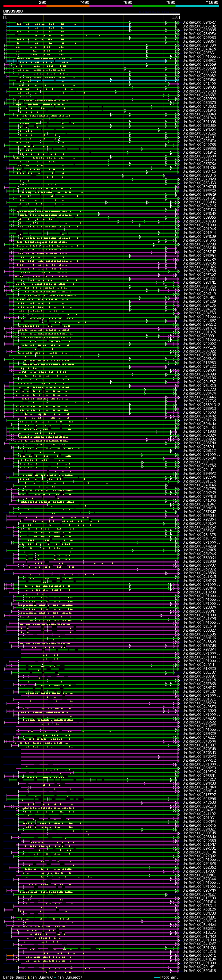Select the UniRef100_Q9LUI1 label
The width and height of the screenshot is (222, 980).
pyautogui.click(x=199, y=470)
